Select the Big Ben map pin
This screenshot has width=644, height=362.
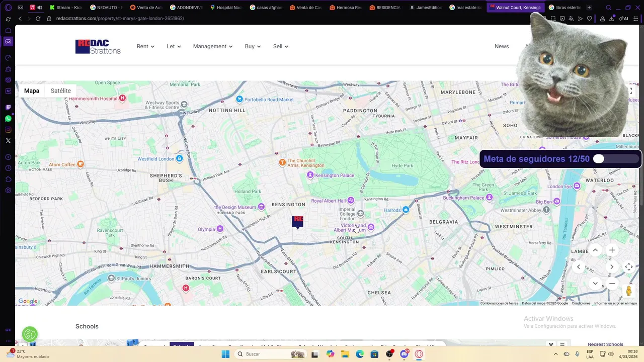(556, 202)
